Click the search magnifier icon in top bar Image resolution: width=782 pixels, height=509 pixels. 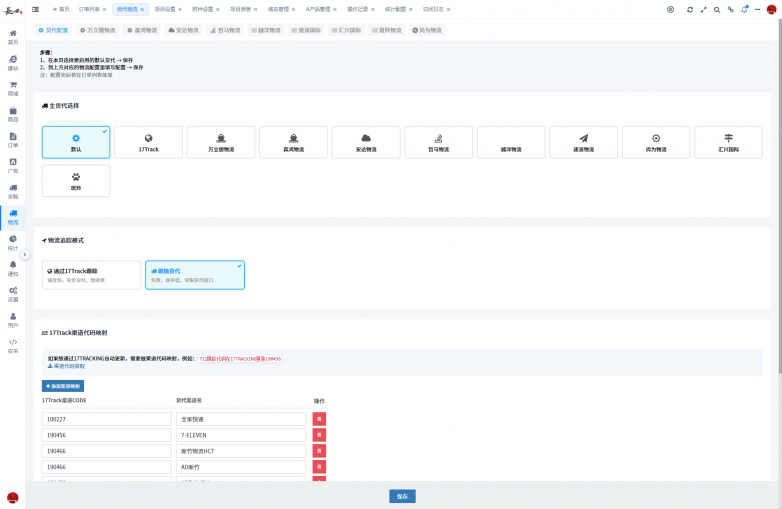(x=717, y=9)
